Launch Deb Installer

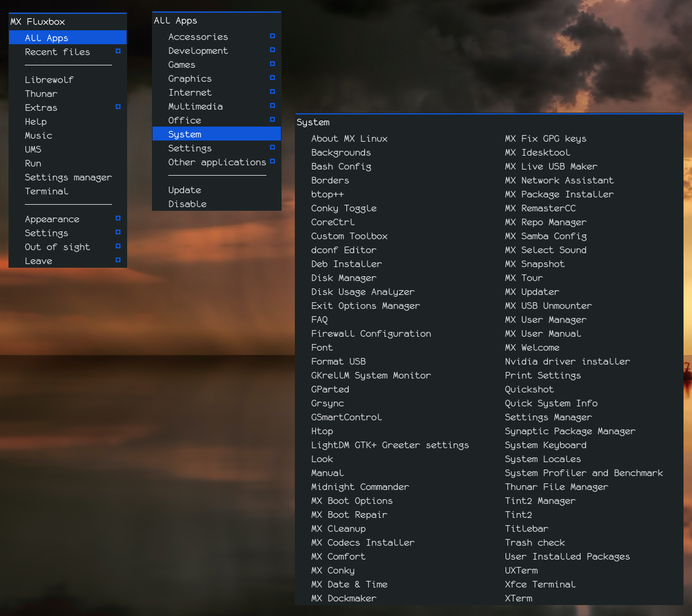(x=346, y=263)
